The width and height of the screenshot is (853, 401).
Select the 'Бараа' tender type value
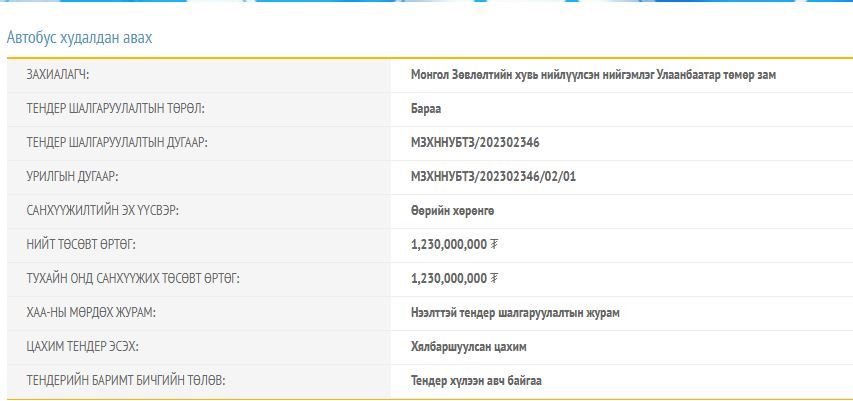[x=426, y=109]
